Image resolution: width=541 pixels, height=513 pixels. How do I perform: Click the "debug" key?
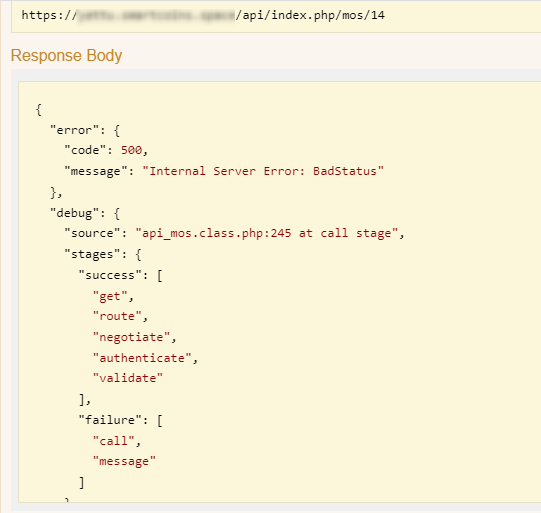(75, 213)
